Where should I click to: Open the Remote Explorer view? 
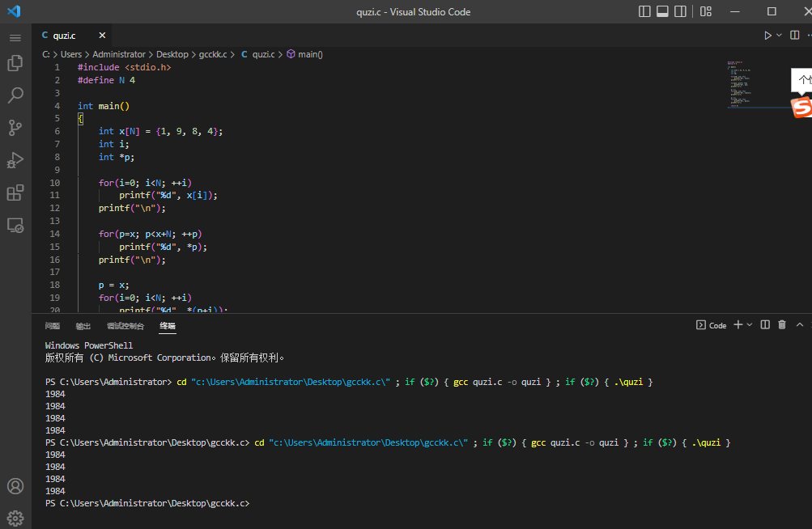click(15, 226)
